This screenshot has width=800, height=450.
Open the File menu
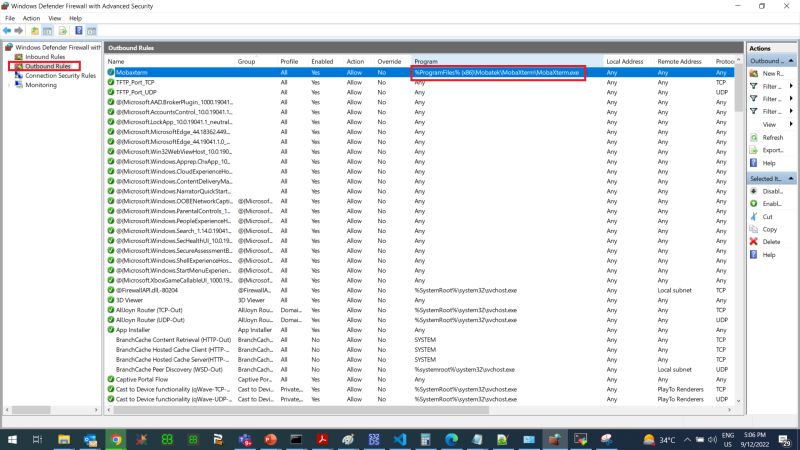tap(10, 18)
